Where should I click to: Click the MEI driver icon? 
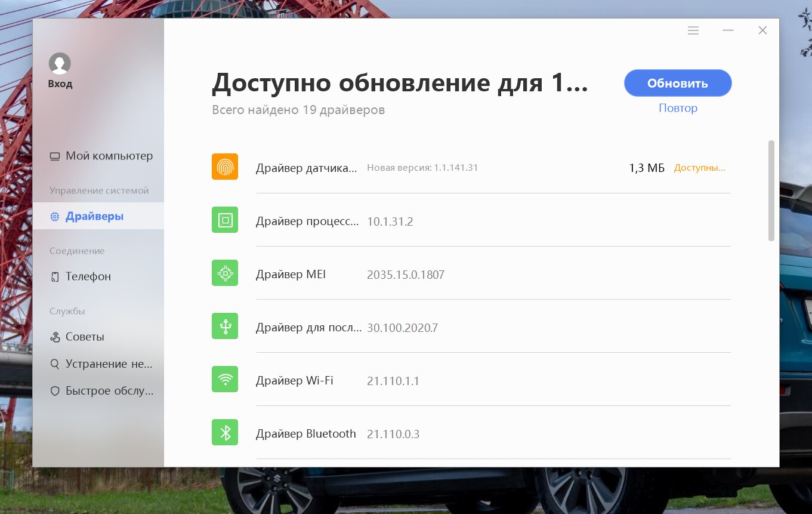[x=225, y=273]
